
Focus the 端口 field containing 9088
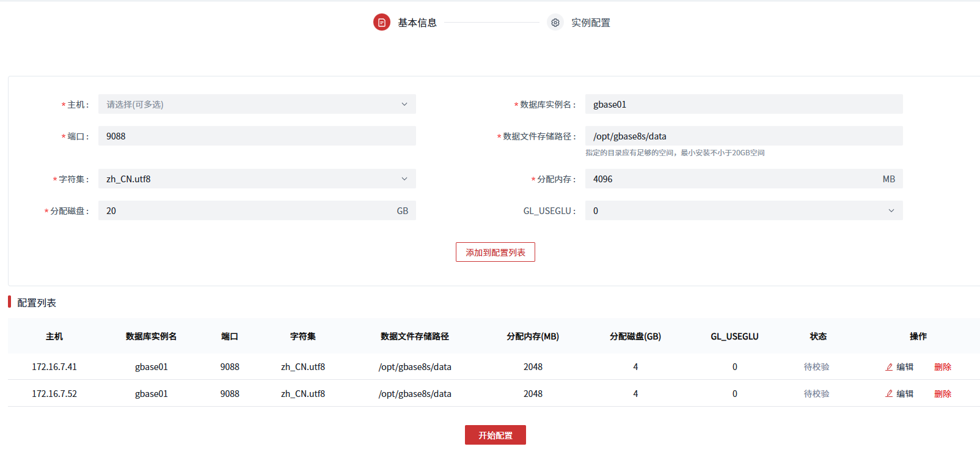tap(257, 136)
